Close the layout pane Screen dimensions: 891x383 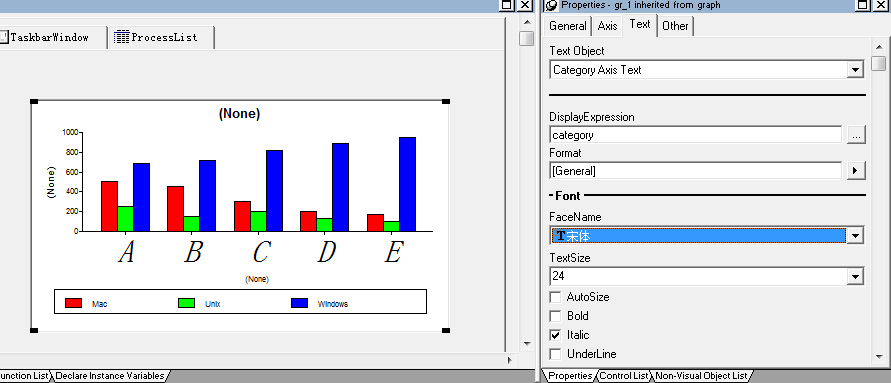pyautogui.click(x=526, y=5)
